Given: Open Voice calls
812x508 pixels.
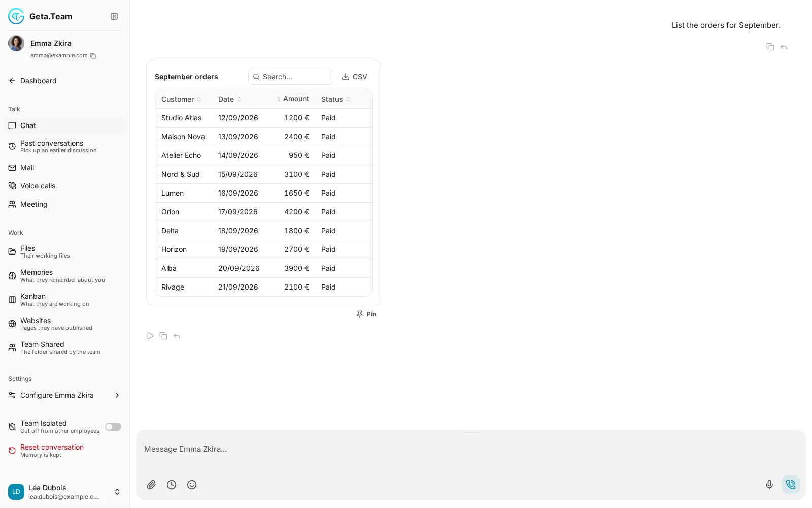Looking at the screenshot, I should pyautogui.click(x=64, y=186).
